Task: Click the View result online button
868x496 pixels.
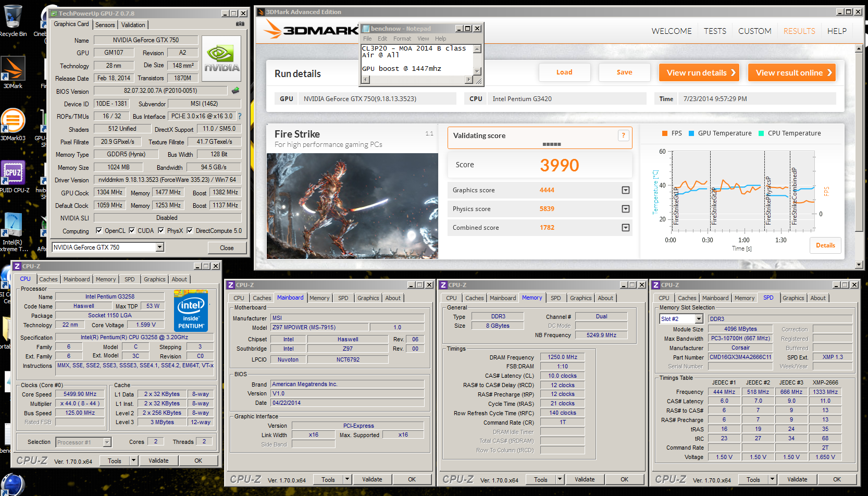Action: [791, 72]
